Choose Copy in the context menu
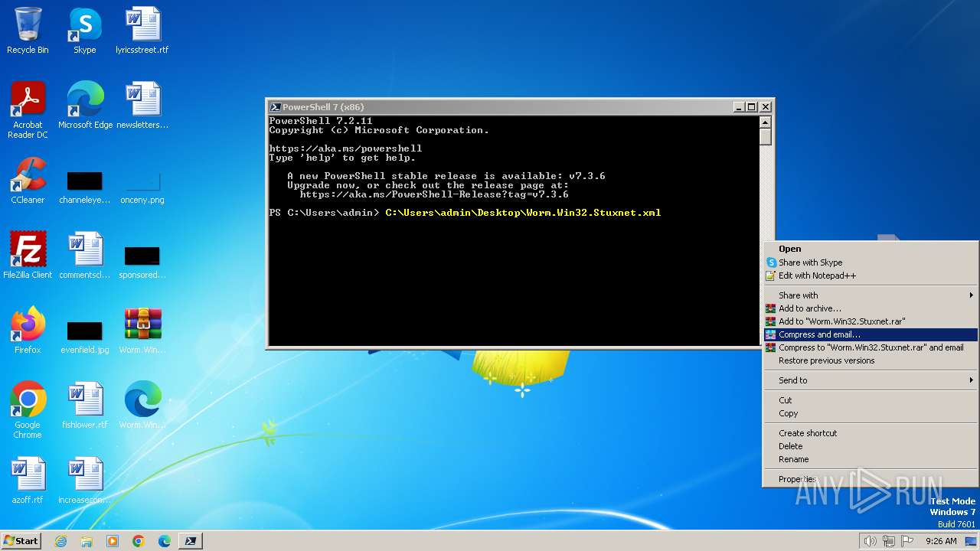The image size is (980, 551). coord(870,413)
